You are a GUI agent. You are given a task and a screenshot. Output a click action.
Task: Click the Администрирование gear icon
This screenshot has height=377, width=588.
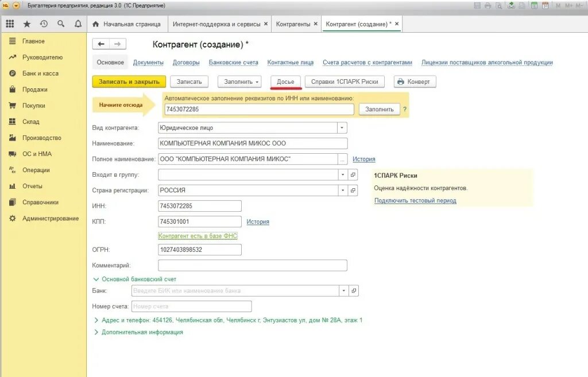(x=13, y=218)
